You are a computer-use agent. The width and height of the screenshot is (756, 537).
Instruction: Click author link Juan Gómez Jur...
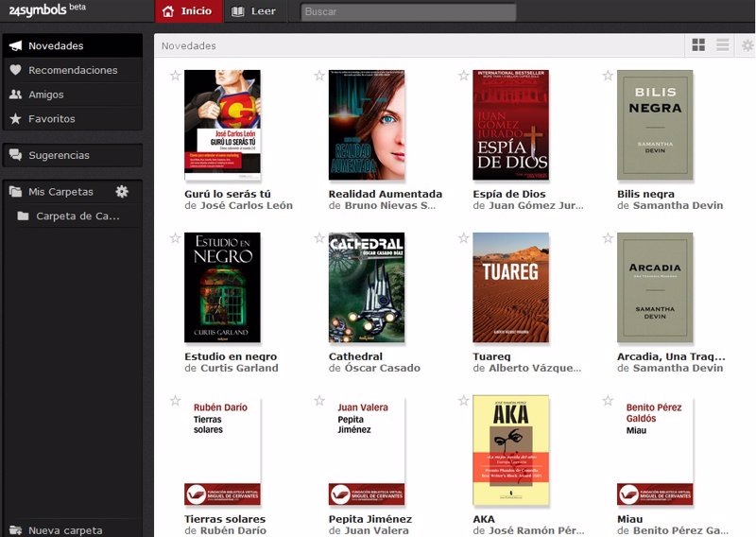[536, 205]
